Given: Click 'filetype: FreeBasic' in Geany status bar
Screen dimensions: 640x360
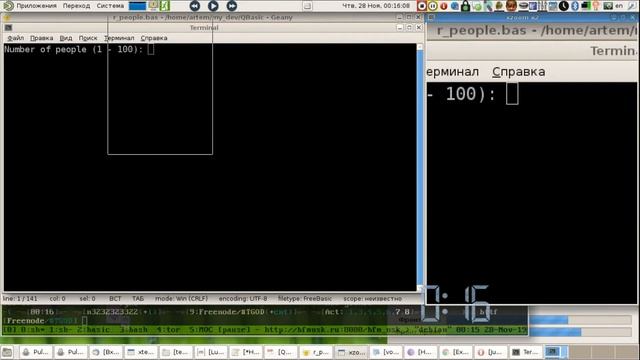Looking at the screenshot, I should pos(304,299).
